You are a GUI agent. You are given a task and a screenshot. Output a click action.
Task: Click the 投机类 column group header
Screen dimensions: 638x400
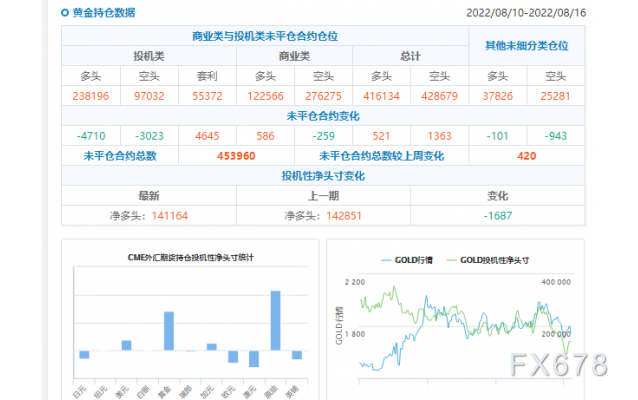(x=149, y=56)
